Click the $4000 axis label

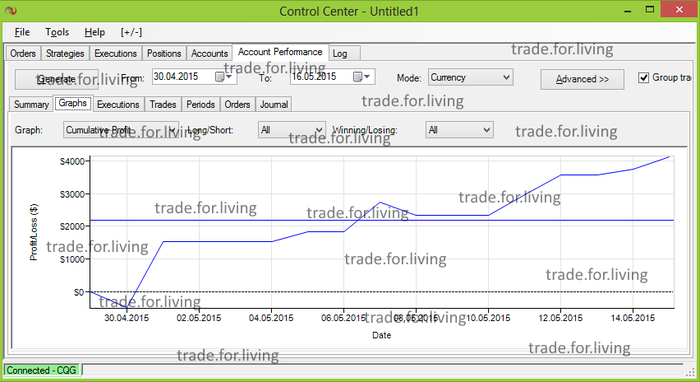pyautogui.click(x=72, y=161)
